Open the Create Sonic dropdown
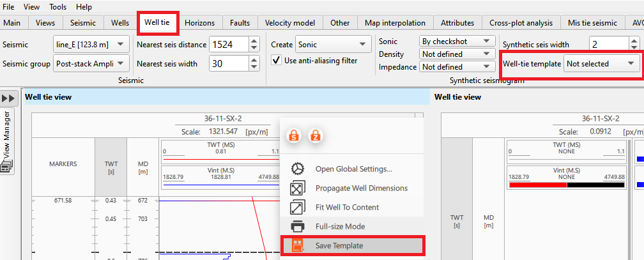644x260 pixels. 333,44
